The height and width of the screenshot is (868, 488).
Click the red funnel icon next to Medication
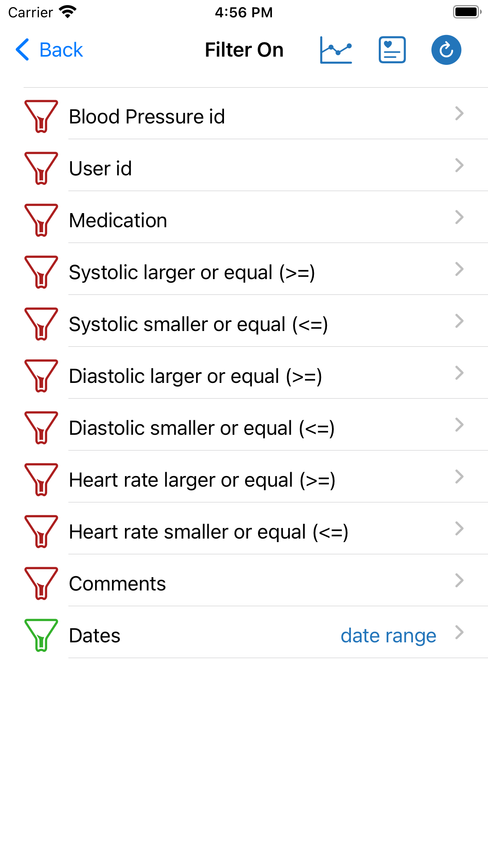[x=41, y=220]
